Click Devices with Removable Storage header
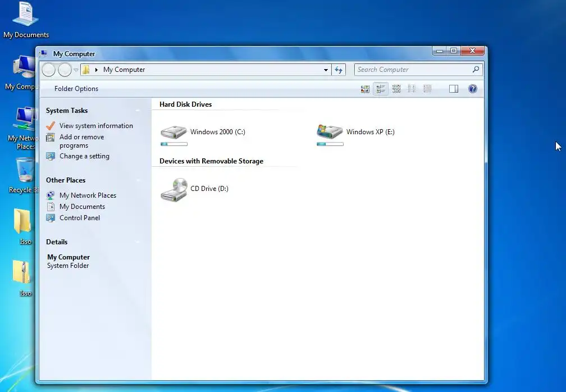 pyautogui.click(x=211, y=161)
